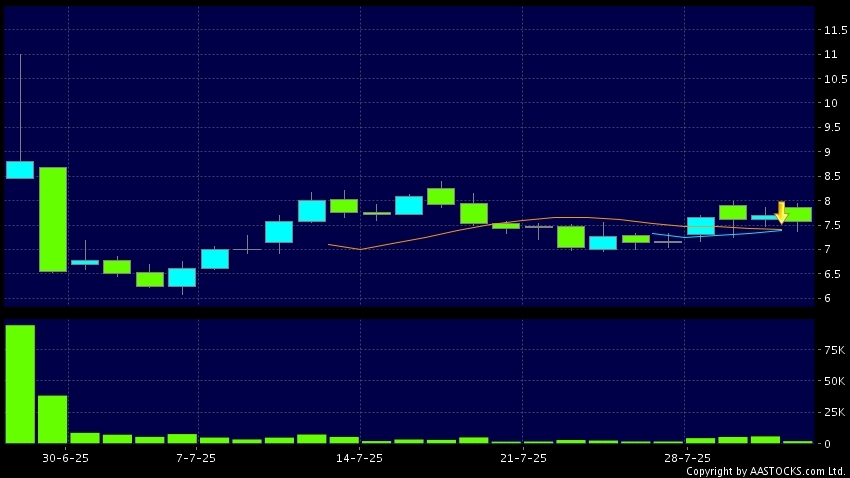
Task: Select the 21-7-25 date label
Action: [523, 458]
